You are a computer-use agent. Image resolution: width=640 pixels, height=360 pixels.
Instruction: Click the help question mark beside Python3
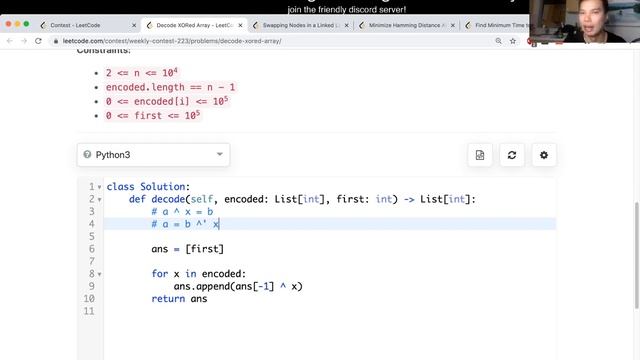click(87, 154)
